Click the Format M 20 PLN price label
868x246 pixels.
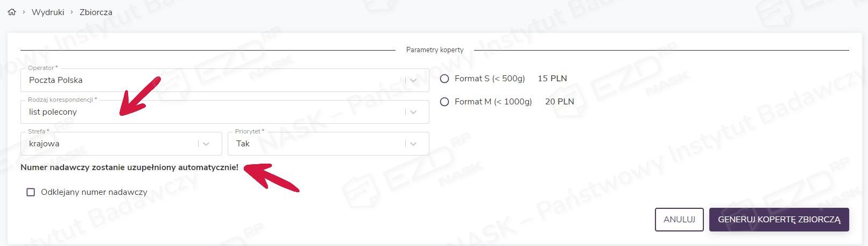tap(560, 102)
